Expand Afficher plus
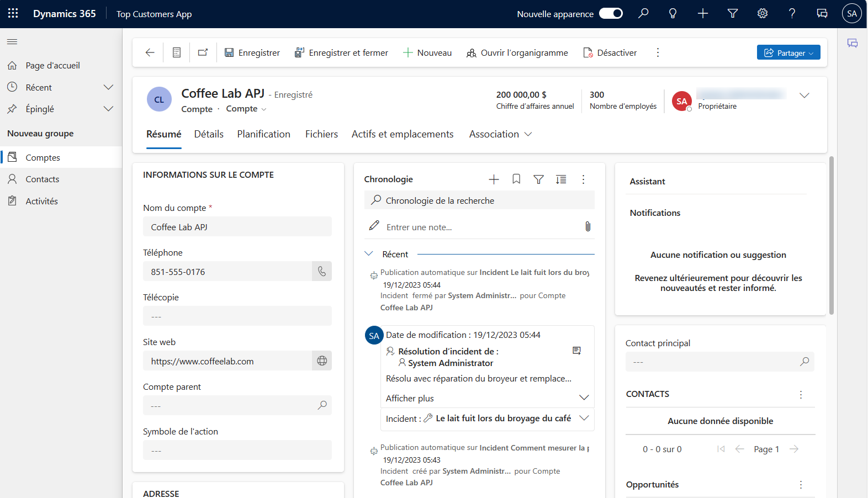 pos(487,398)
